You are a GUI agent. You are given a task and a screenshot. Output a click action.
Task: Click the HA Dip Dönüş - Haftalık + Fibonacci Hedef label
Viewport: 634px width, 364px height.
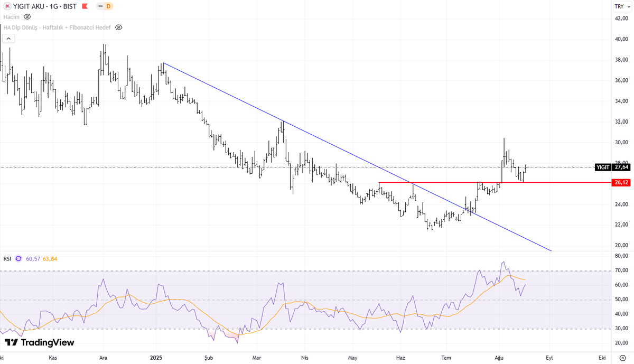point(58,27)
